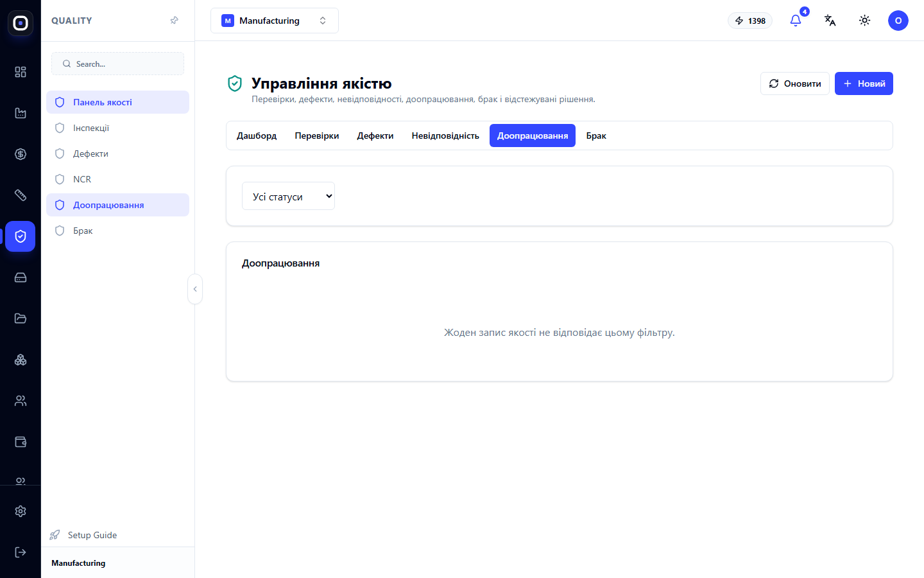Image resolution: width=924 pixels, height=578 pixels.
Task: Switch to the "Дашборд" tab
Action: tap(257, 136)
